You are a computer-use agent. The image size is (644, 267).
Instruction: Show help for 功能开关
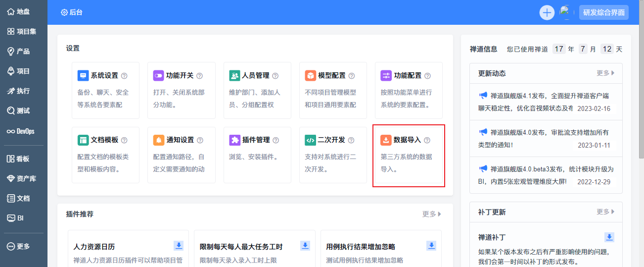(200, 76)
